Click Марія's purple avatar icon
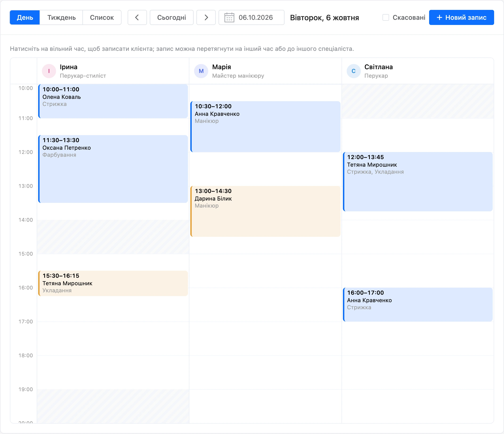 click(x=201, y=71)
